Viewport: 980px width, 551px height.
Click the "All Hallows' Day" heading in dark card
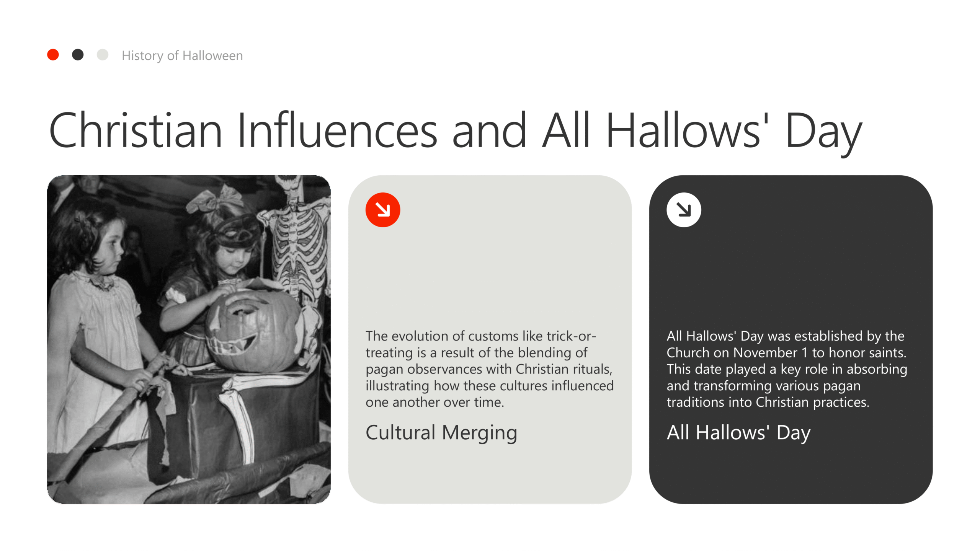coord(738,432)
